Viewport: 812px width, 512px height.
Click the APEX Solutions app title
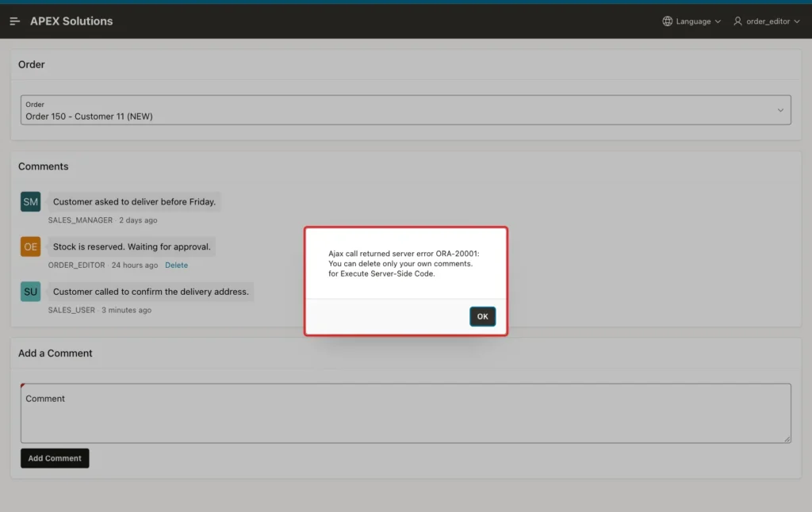(x=71, y=21)
